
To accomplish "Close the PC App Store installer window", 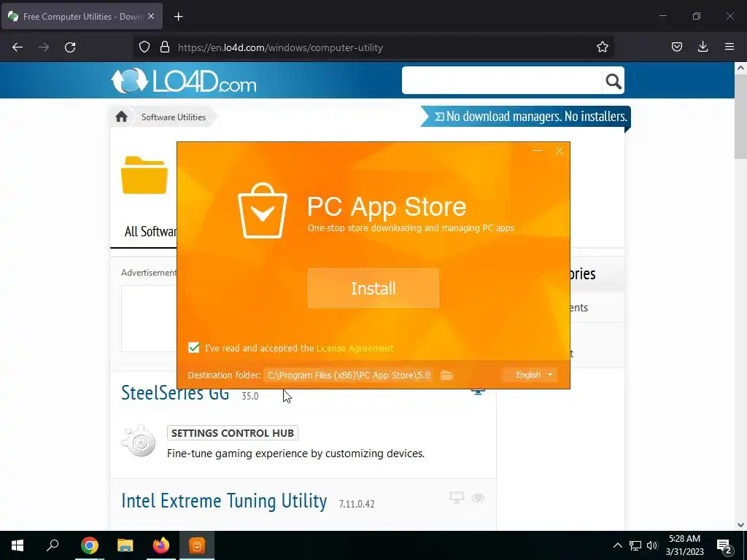I will pyautogui.click(x=560, y=151).
